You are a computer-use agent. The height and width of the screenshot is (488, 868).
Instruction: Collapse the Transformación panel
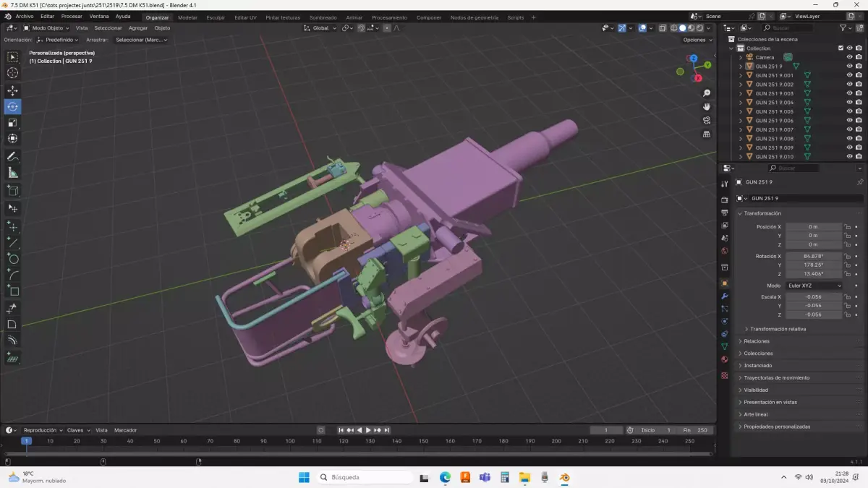coord(762,213)
